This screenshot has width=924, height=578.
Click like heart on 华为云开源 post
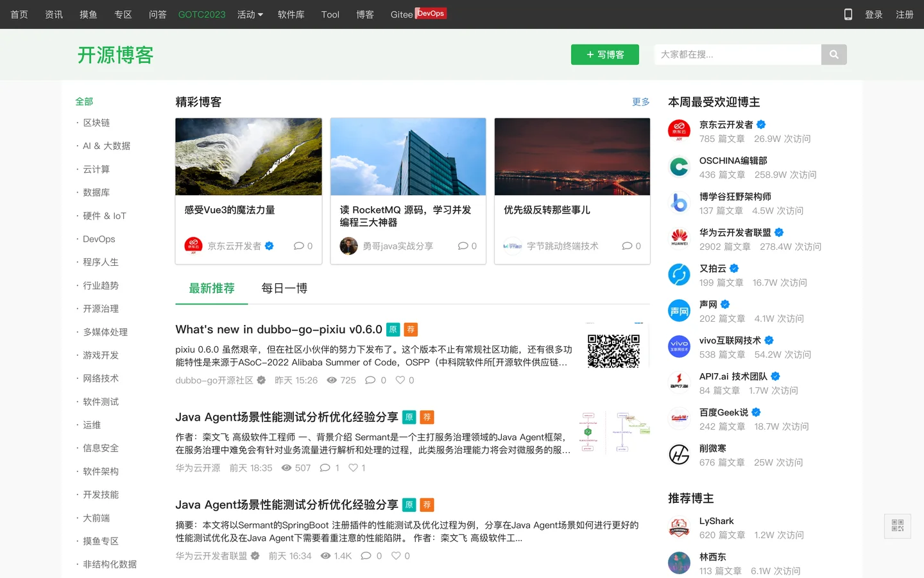(x=353, y=468)
